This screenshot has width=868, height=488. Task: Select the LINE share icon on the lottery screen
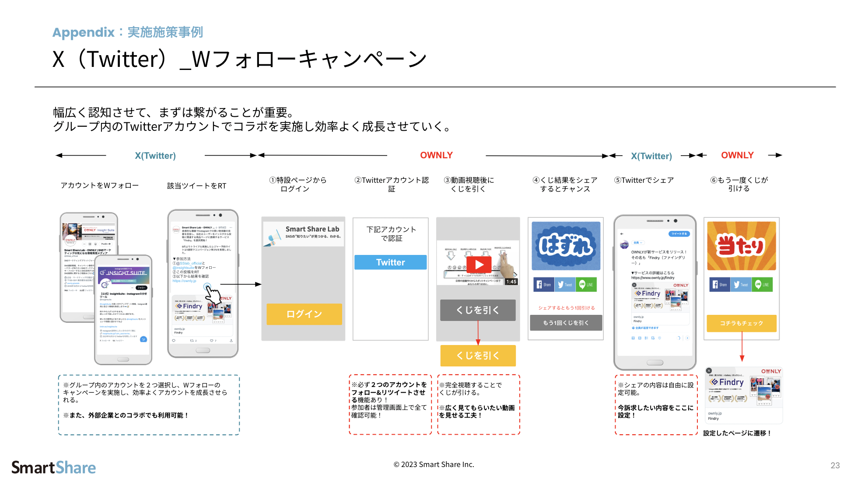(x=586, y=285)
